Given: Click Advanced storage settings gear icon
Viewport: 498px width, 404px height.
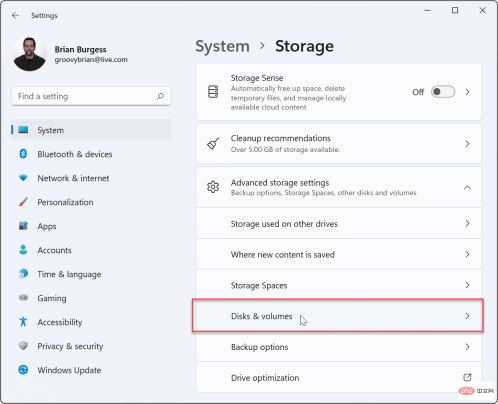Looking at the screenshot, I should [x=213, y=187].
